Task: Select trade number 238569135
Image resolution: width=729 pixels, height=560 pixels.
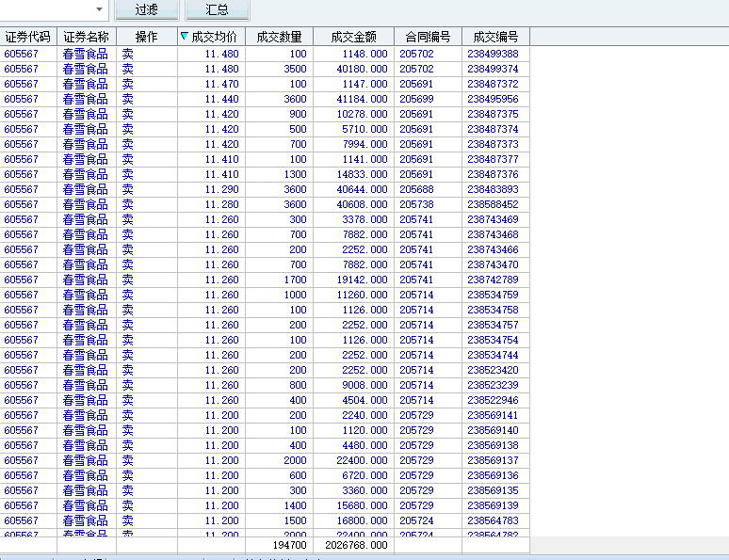Action: tap(493, 490)
